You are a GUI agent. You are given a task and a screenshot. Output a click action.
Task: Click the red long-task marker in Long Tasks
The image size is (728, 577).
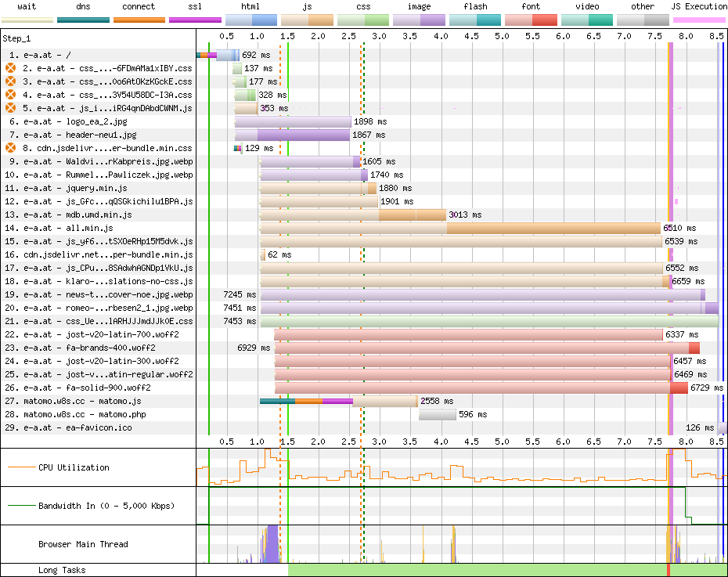coord(669,570)
